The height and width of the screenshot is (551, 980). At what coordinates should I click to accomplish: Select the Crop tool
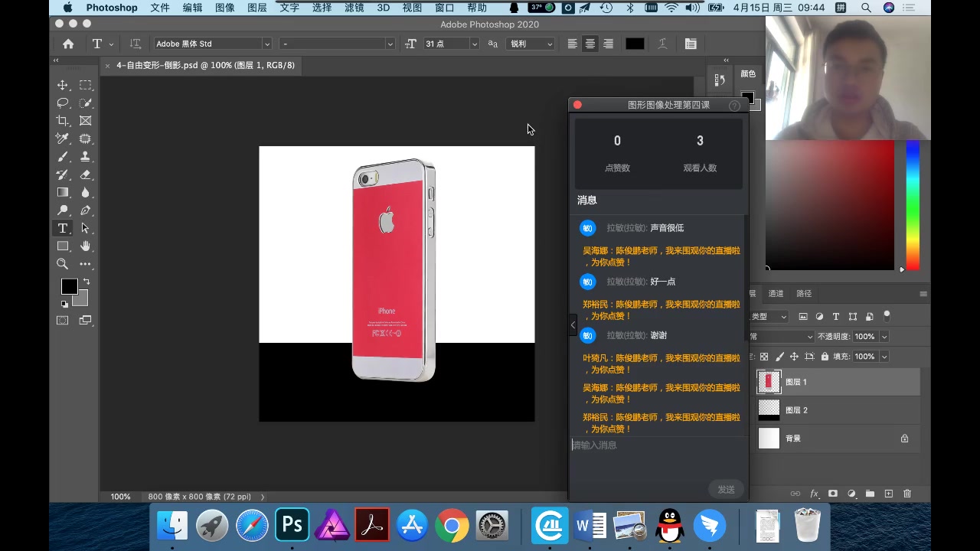click(63, 121)
